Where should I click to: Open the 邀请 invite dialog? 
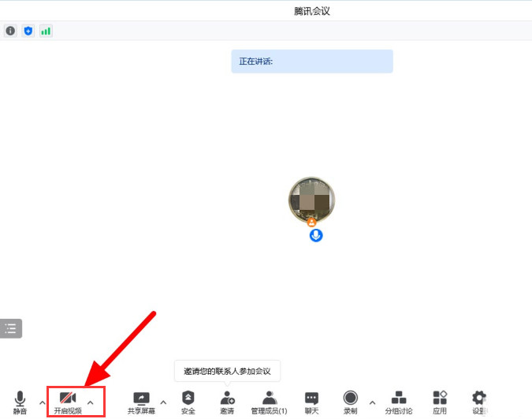click(x=227, y=402)
